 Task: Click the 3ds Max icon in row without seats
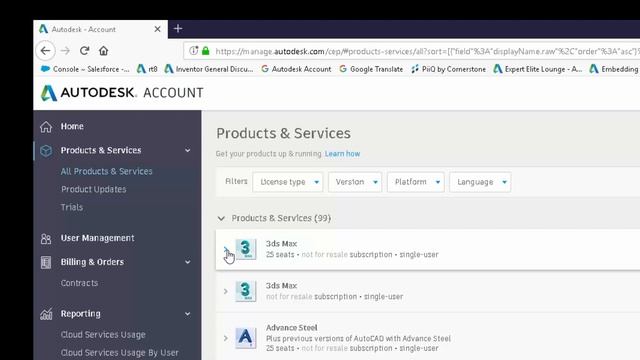tap(246, 291)
